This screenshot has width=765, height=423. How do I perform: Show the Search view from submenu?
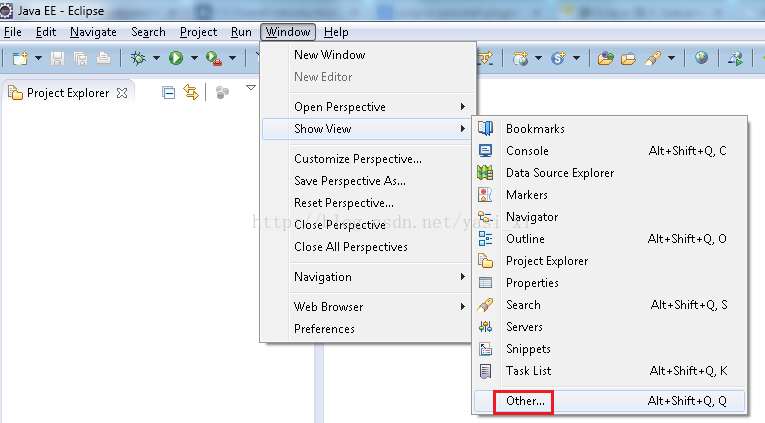tap(609, 305)
